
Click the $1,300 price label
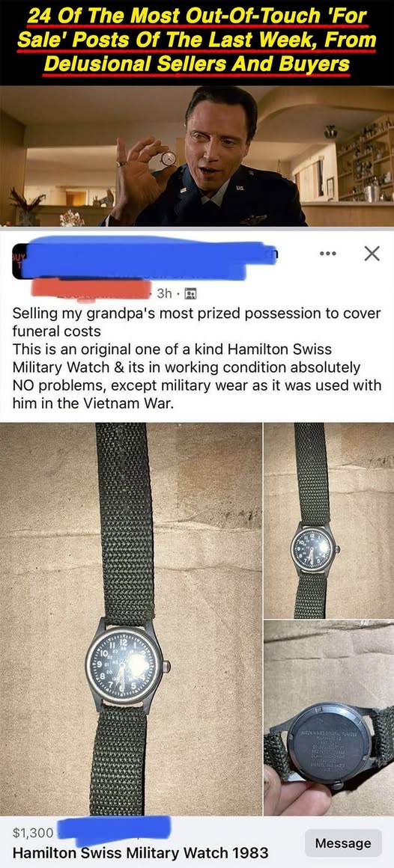[33, 832]
